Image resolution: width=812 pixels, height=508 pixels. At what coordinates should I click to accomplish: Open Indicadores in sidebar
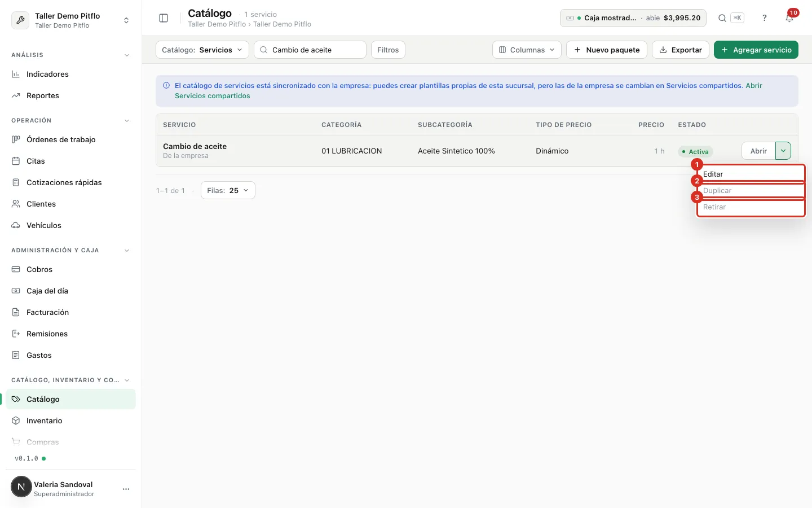coord(70,74)
